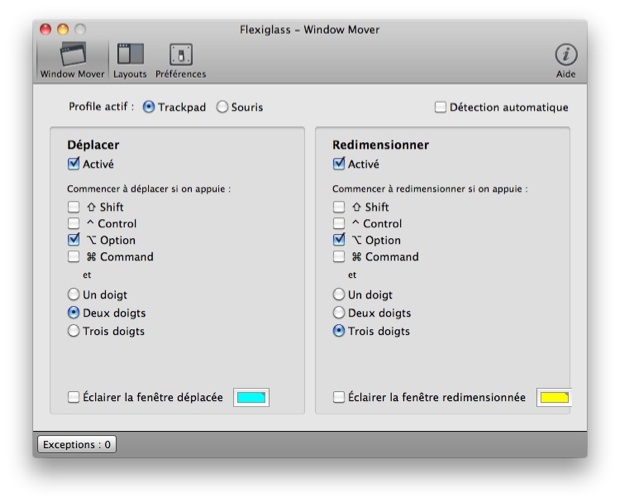Close the Flexiglass window with red button

click(45, 29)
